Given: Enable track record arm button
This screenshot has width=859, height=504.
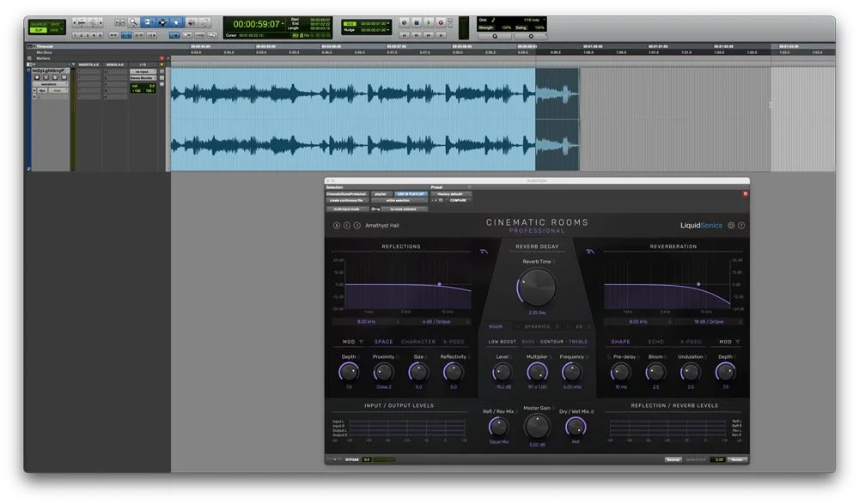Looking at the screenshot, I should [x=37, y=78].
